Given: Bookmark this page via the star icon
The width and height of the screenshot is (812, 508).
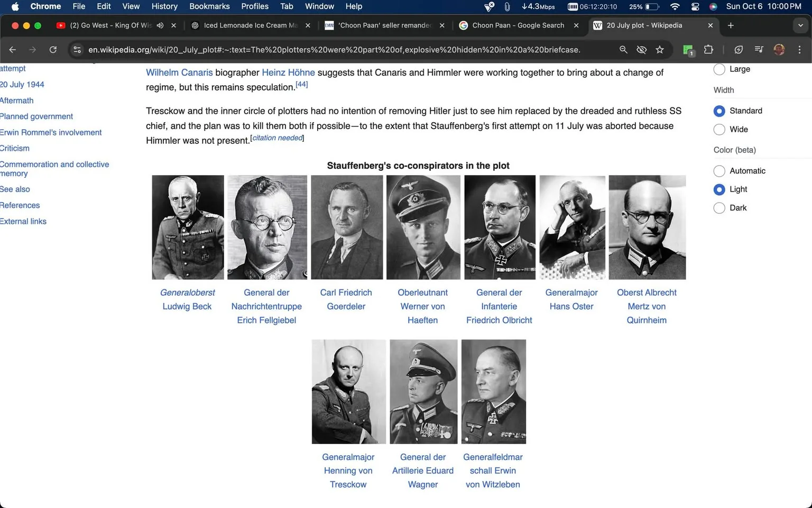Looking at the screenshot, I should (x=660, y=49).
